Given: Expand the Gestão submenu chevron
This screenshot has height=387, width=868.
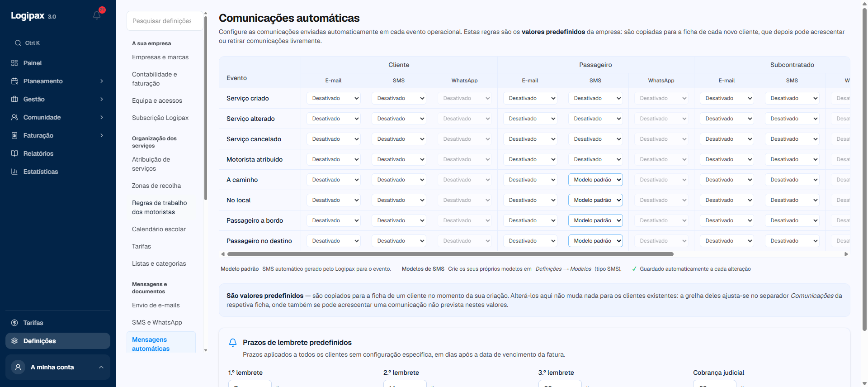Looking at the screenshot, I should click(101, 99).
